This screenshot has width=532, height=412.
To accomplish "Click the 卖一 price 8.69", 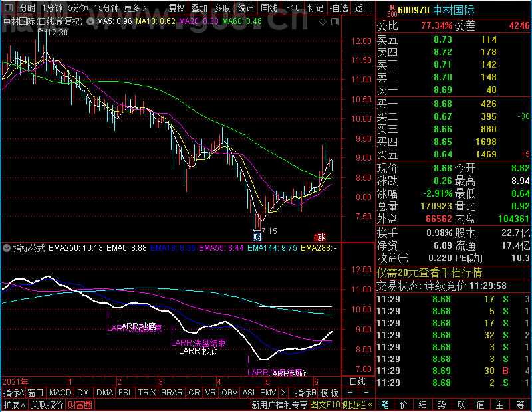I will pos(443,90).
